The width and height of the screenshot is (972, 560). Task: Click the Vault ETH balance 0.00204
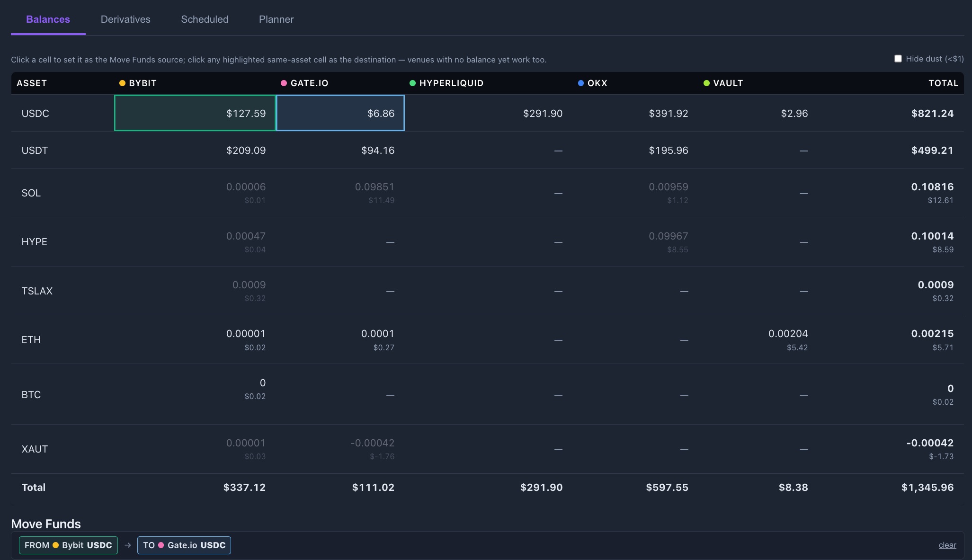tap(788, 334)
